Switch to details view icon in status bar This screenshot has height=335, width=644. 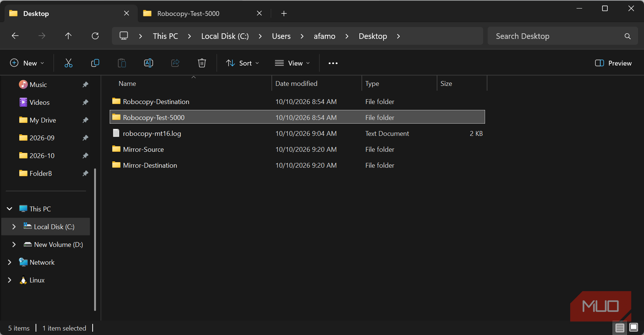(x=620, y=328)
